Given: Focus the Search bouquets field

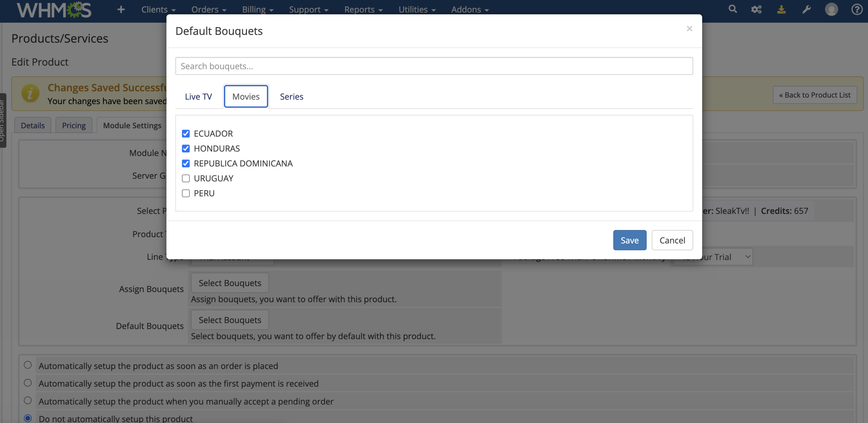Looking at the screenshot, I should click(x=434, y=66).
